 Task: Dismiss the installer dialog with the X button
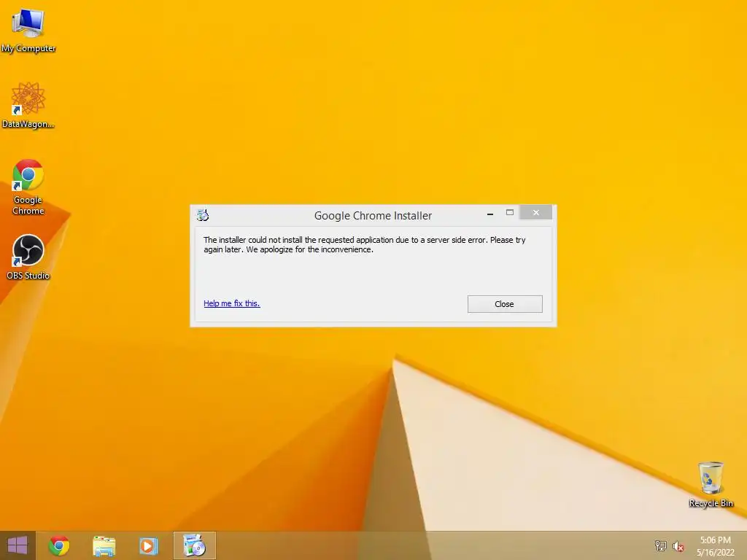536,212
